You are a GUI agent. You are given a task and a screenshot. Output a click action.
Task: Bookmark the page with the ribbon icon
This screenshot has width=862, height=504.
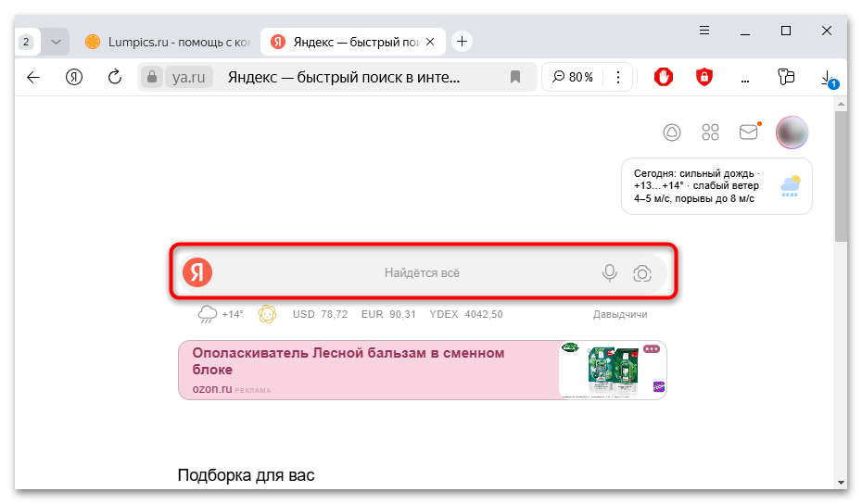[515, 77]
